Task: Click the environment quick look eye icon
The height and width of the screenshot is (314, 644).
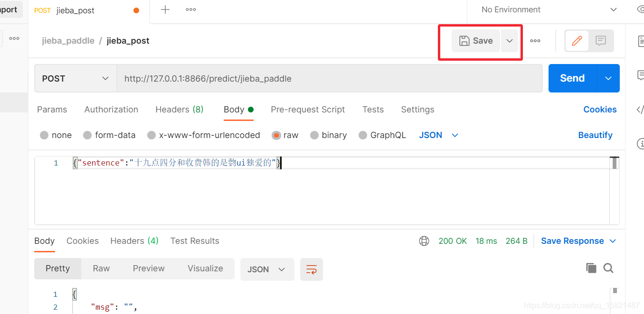Action: coord(640,9)
